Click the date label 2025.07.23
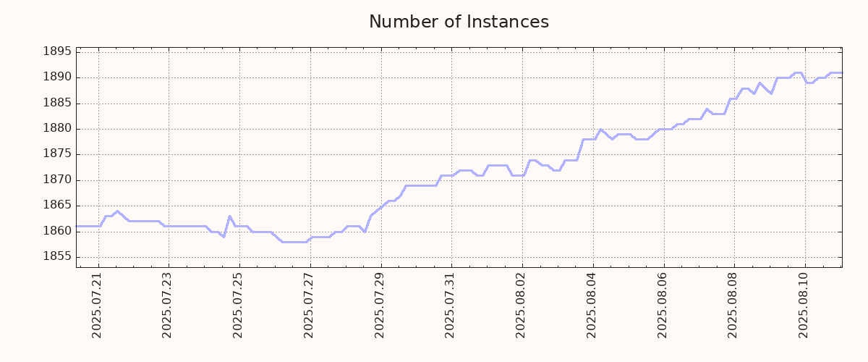The height and width of the screenshot is (362, 868). tap(168, 306)
